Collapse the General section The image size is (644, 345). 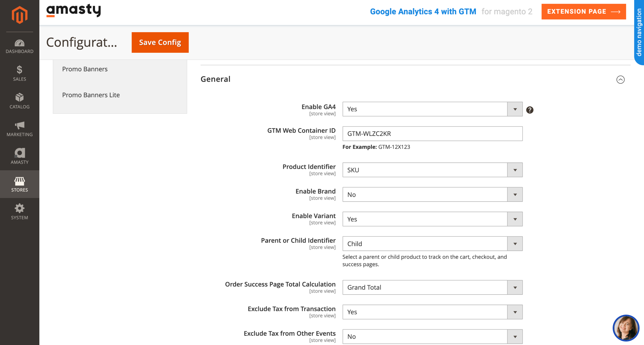[x=620, y=80]
